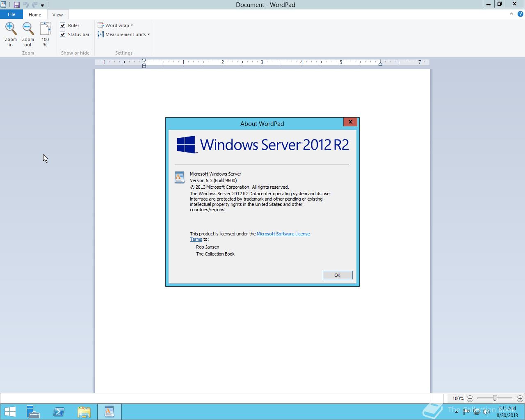
Task: Click the Save icon in quick access toolbar
Action: click(x=17, y=5)
